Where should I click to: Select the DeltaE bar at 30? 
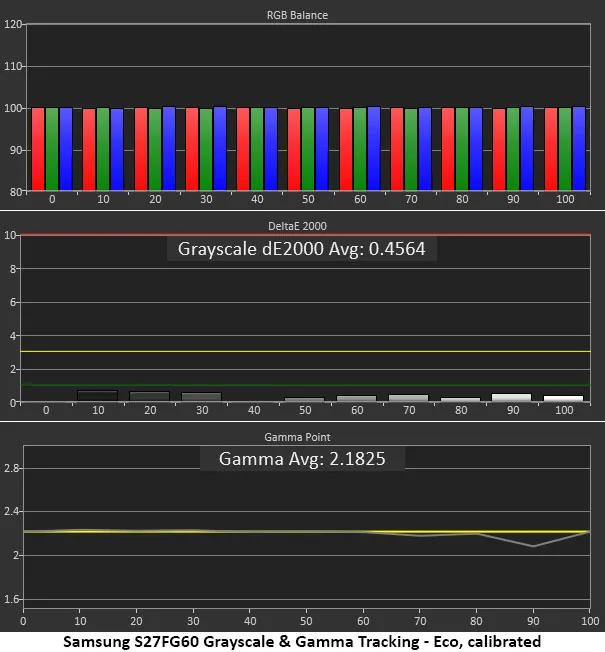201,397
